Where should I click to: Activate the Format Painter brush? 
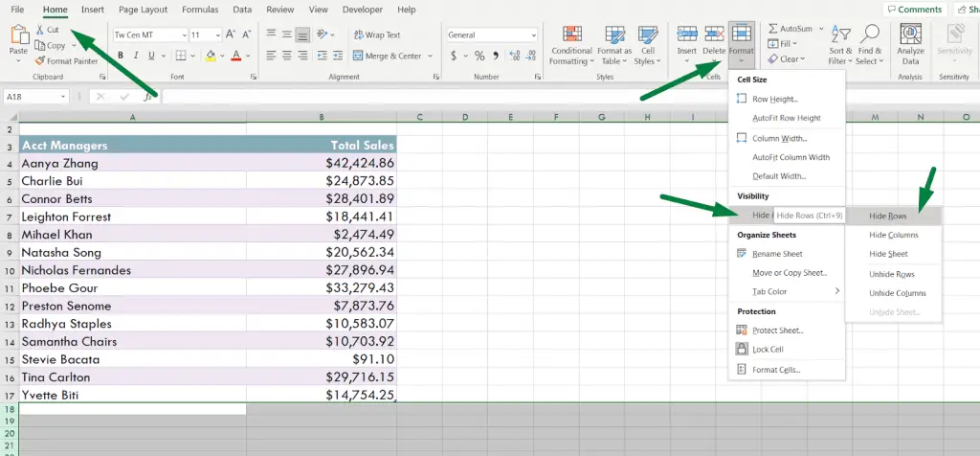click(40, 60)
